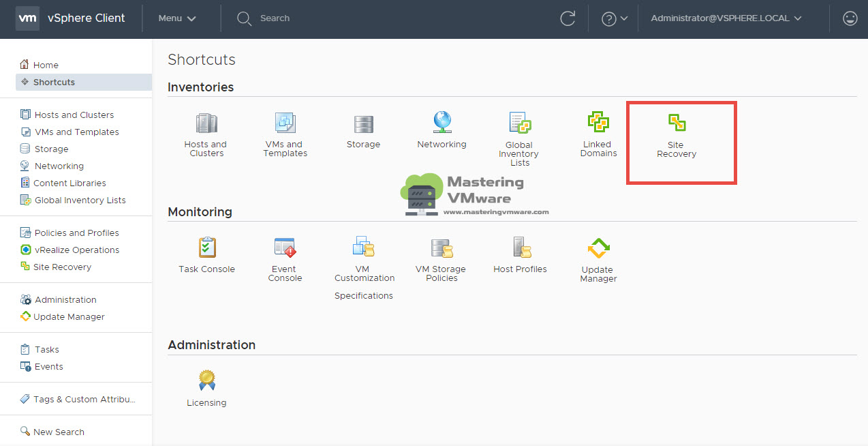Open VMs and Templates shortcut icon
Screen dimensions: 868x446
pos(285,123)
